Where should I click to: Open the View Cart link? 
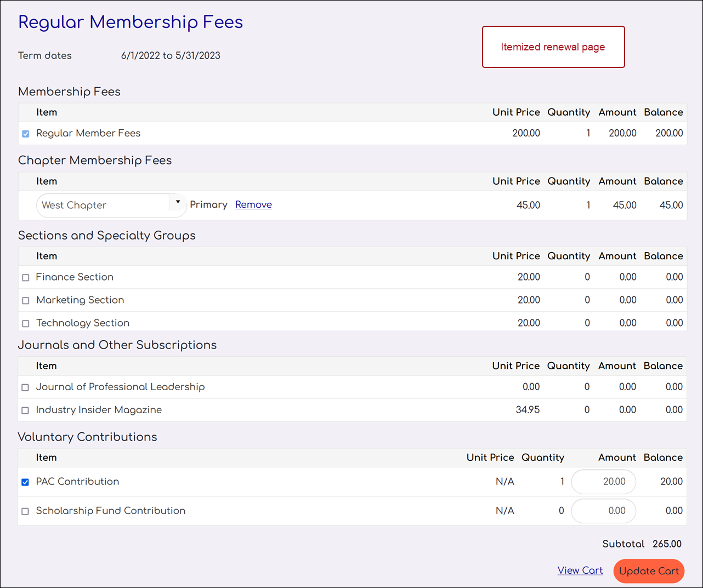coord(580,570)
